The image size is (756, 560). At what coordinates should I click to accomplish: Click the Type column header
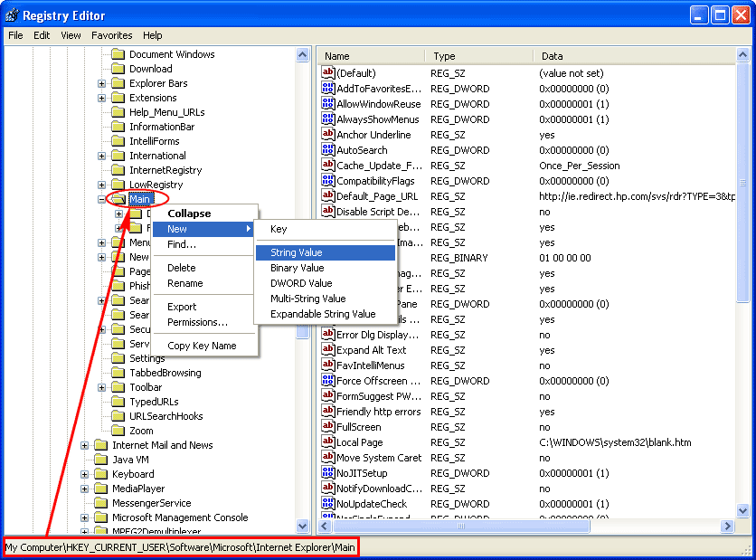(x=479, y=56)
